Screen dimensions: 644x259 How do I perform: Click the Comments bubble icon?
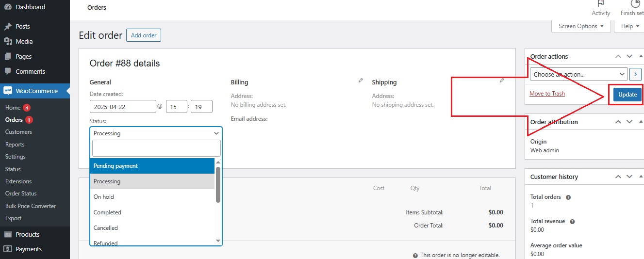[x=8, y=71]
